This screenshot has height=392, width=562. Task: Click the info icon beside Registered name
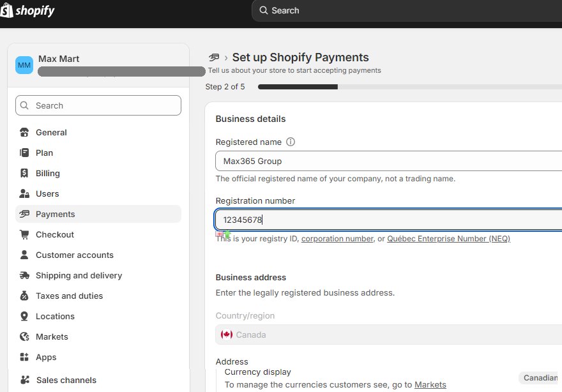pos(291,142)
